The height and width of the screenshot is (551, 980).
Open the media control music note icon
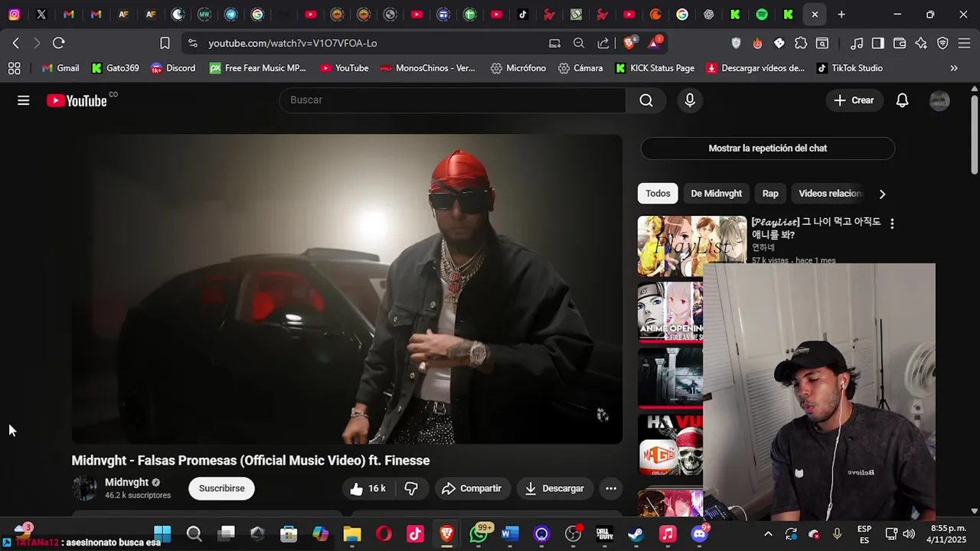pyautogui.click(x=857, y=43)
